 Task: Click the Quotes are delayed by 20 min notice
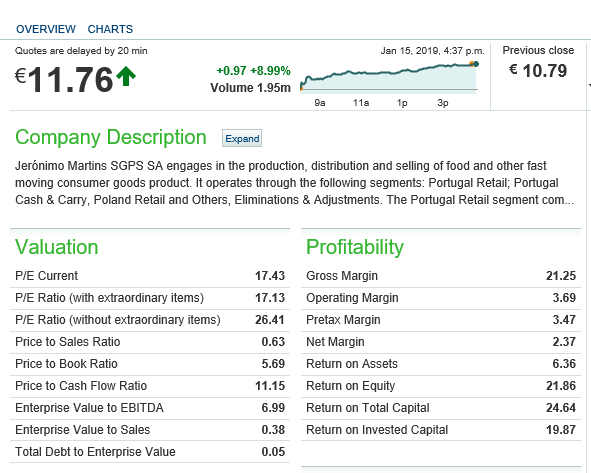coord(81,51)
